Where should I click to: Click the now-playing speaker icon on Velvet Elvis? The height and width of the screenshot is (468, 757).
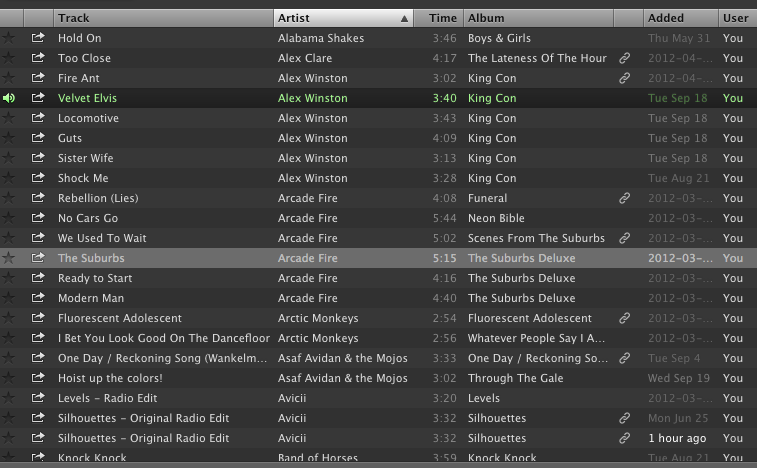point(9,98)
